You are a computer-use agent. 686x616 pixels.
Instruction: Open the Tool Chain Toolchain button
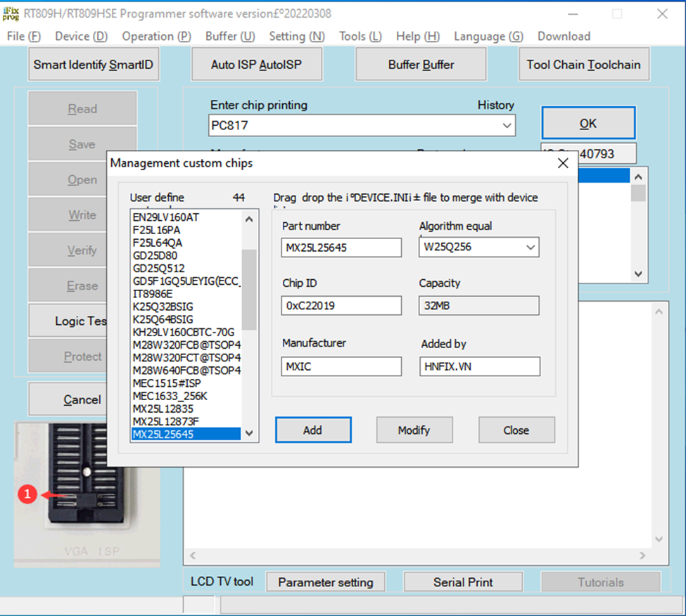[x=583, y=65]
